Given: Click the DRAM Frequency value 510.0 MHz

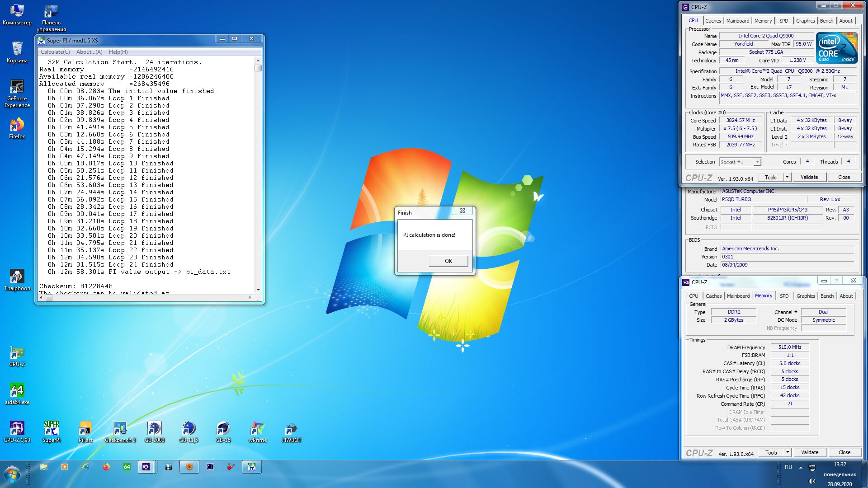Looking at the screenshot, I should pyautogui.click(x=789, y=347).
